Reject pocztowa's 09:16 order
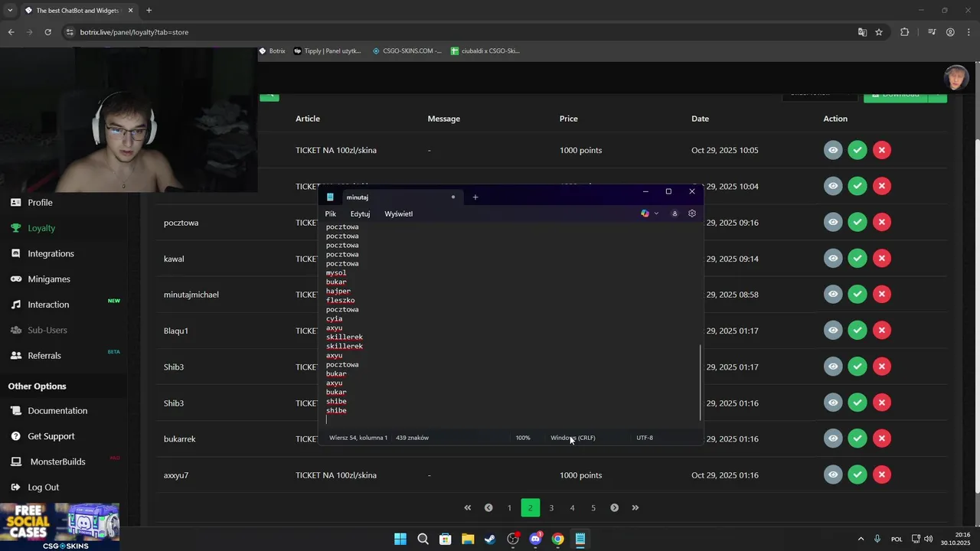Image resolution: width=980 pixels, height=551 pixels. coord(882,222)
